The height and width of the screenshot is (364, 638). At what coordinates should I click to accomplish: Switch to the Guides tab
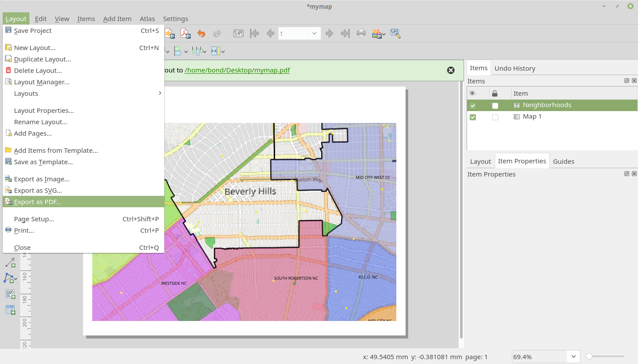[x=563, y=162]
